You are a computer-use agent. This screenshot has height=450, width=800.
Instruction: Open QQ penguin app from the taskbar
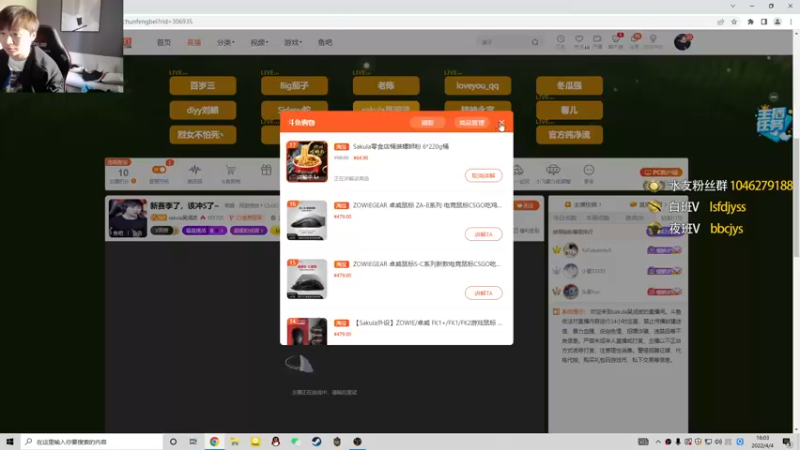click(x=276, y=442)
